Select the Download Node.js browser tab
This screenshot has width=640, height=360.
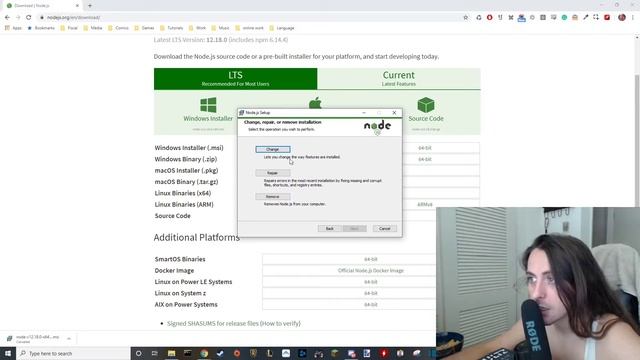click(41, 6)
